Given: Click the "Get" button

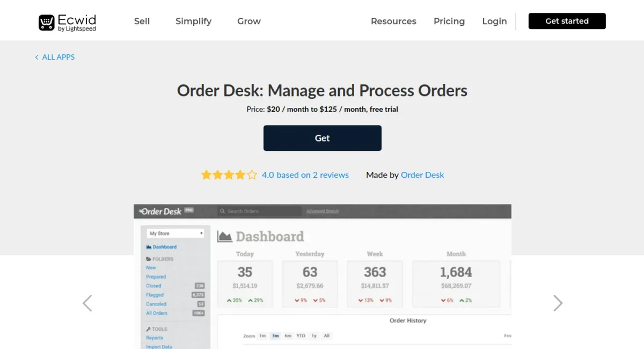Looking at the screenshot, I should pyautogui.click(x=322, y=138).
